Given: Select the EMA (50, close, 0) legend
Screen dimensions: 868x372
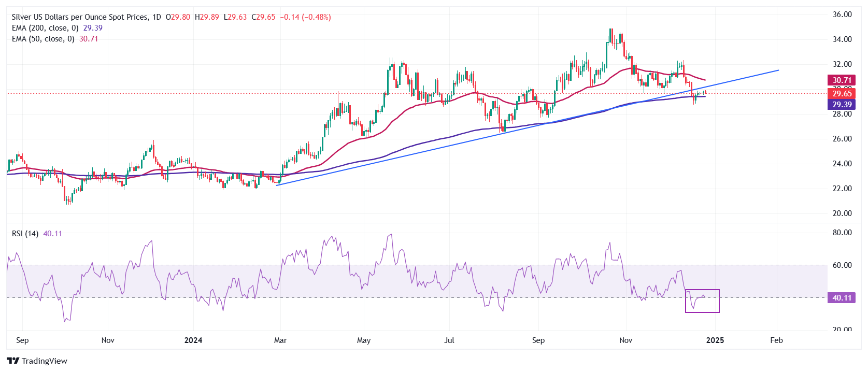Looking at the screenshot, I should point(43,39).
